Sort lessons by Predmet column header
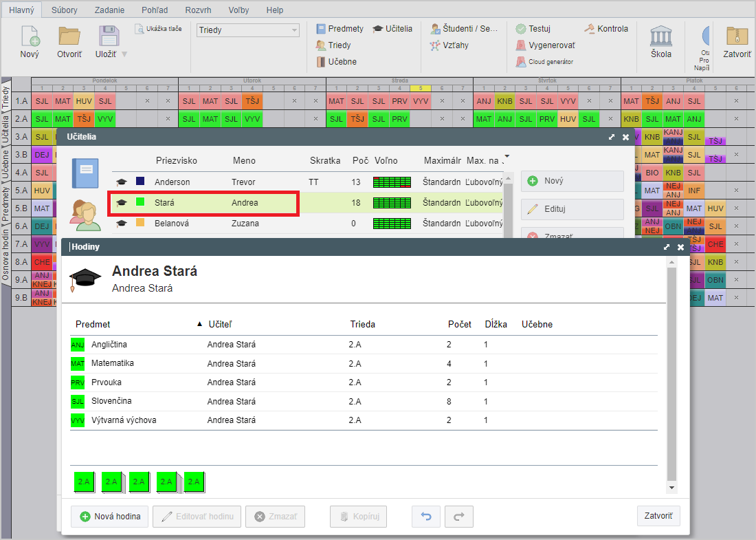The image size is (756, 540). 93,324
